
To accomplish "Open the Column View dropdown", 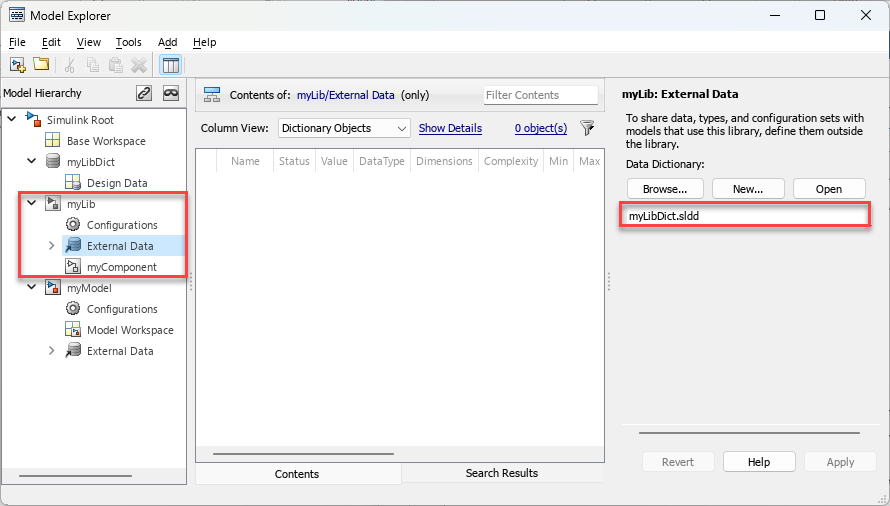I will point(344,128).
